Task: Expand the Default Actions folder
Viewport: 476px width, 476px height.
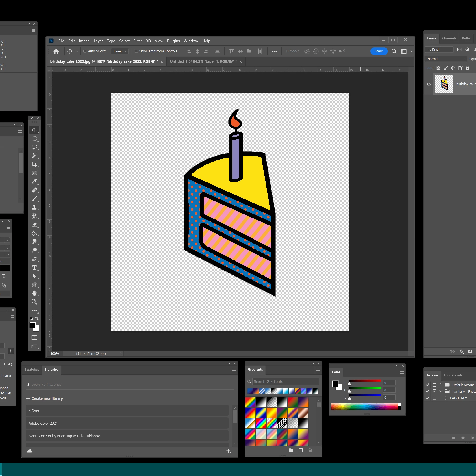Action: [x=441, y=385]
